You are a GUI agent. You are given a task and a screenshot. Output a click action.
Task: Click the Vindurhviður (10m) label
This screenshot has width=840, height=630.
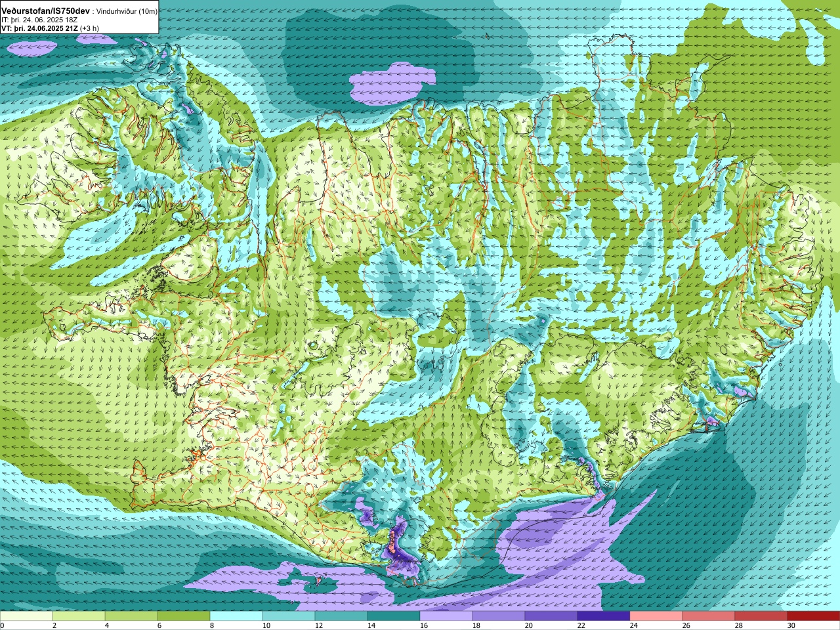[x=127, y=11]
